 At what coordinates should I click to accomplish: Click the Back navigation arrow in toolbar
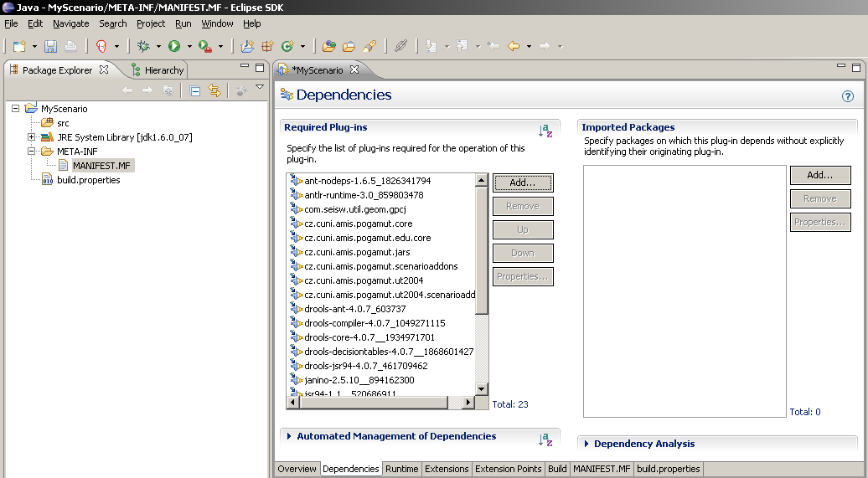pos(514,47)
